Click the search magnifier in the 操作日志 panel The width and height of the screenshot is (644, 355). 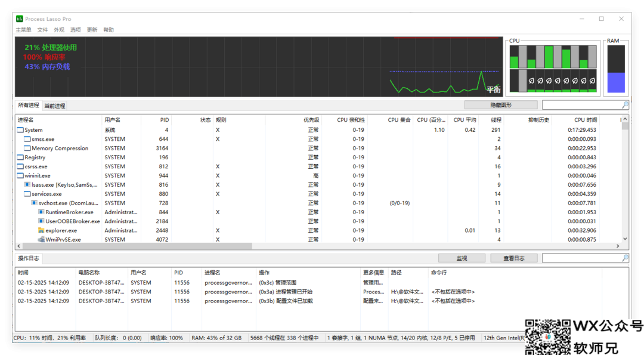pyautogui.click(x=625, y=258)
